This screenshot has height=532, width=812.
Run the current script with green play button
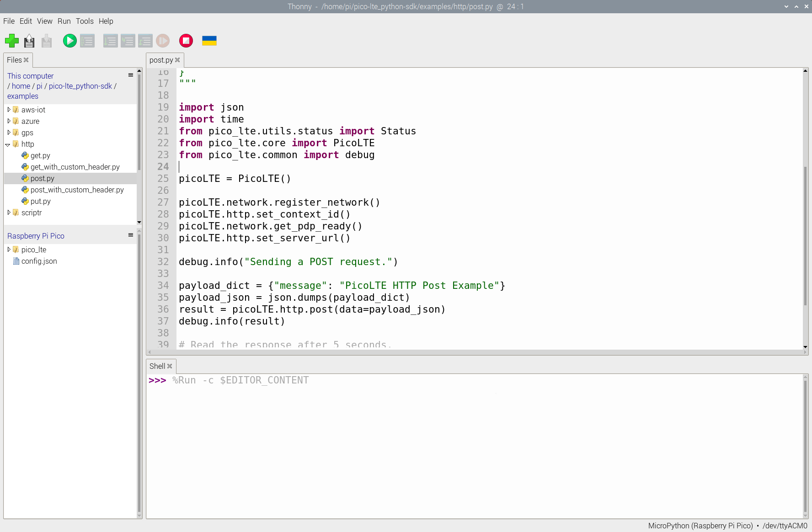pyautogui.click(x=69, y=41)
